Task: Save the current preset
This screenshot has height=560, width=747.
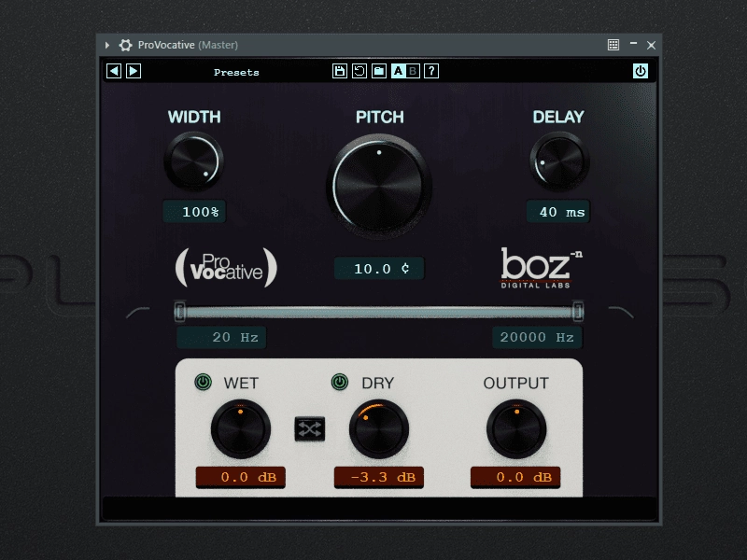Action: [x=340, y=71]
